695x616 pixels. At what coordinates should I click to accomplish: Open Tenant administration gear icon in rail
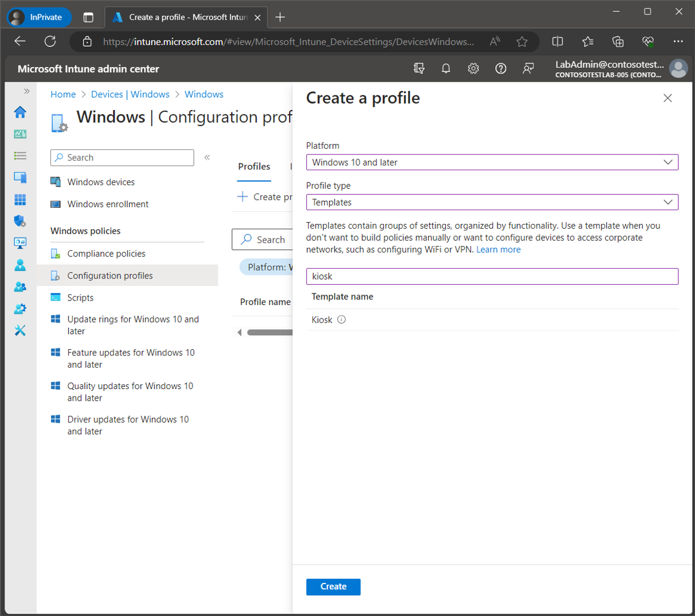click(20, 309)
